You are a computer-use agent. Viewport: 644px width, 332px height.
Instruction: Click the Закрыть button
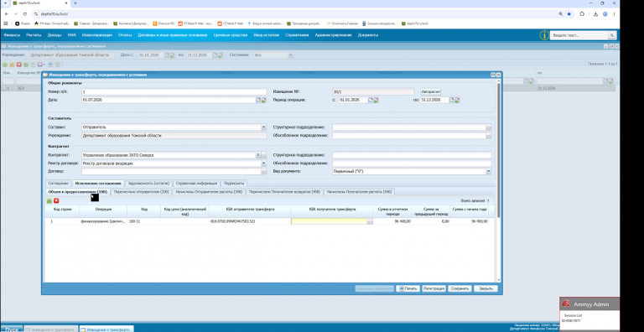click(486, 289)
